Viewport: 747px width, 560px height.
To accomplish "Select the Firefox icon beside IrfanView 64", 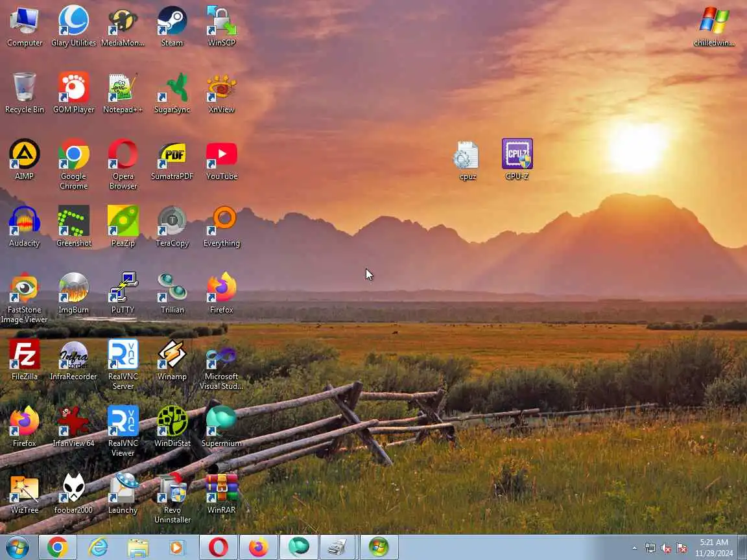I will click(24, 426).
